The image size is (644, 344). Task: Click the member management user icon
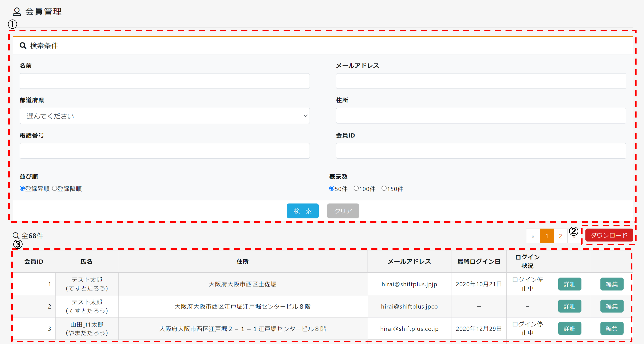[x=17, y=12]
